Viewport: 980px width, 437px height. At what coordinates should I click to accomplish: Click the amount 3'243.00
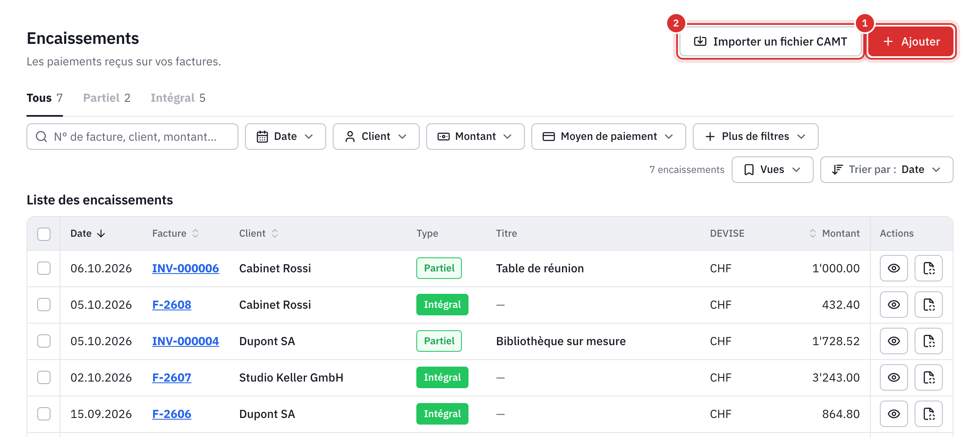(836, 377)
